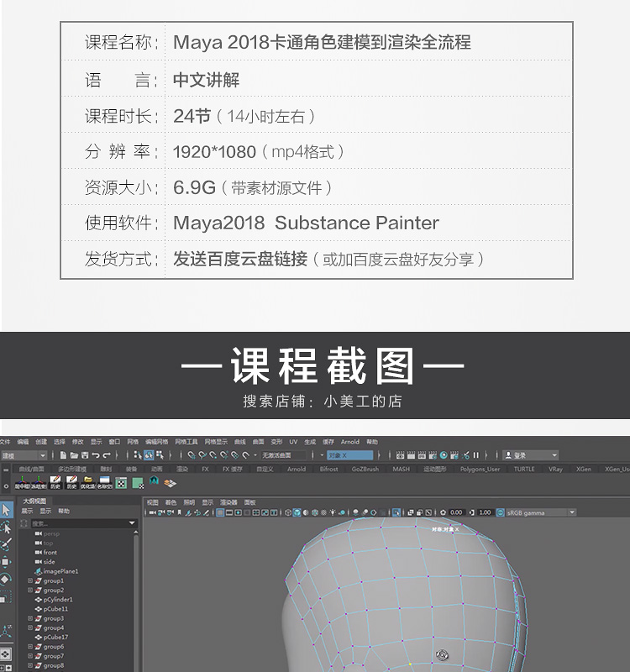630x672 pixels.
Task: Click the 对象 X symmetry field
Action: pos(349,455)
